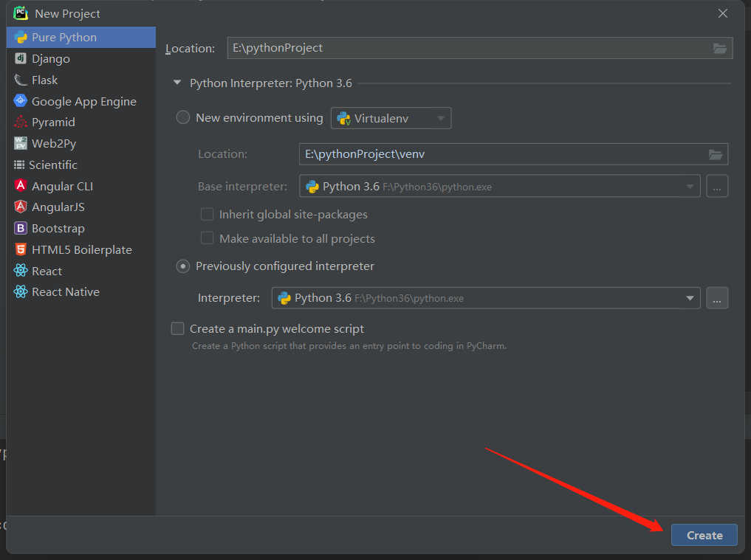Viewport: 751px width, 560px height.
Task: Click the Scientific project icon
Action: pyautogui.click(x=19, y=165)
